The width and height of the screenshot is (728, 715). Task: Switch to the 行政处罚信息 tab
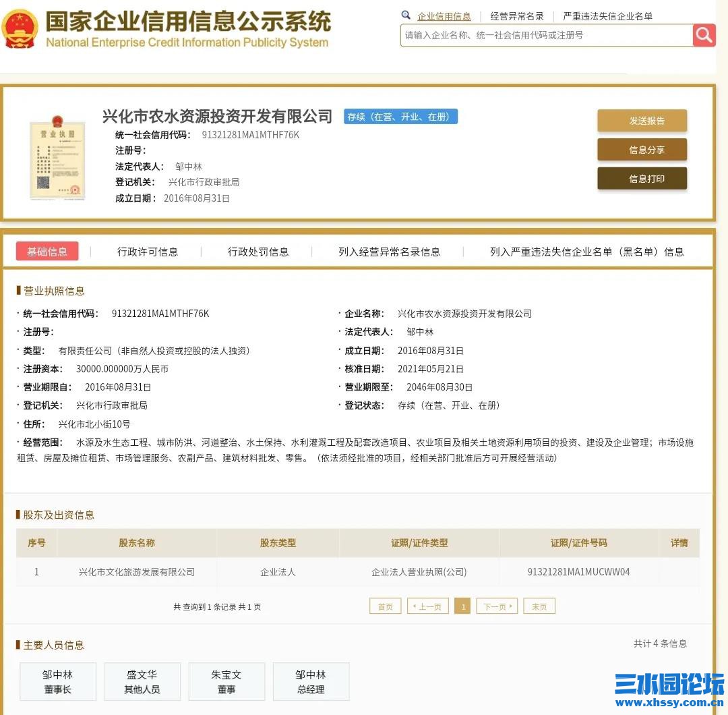tap(257, 252)
